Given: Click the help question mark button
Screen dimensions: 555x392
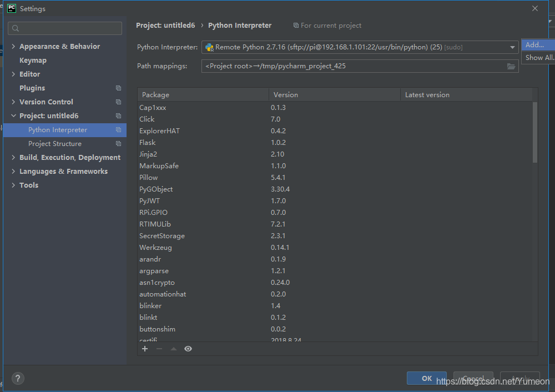Looking at the screenshot, I should (18, 378).
